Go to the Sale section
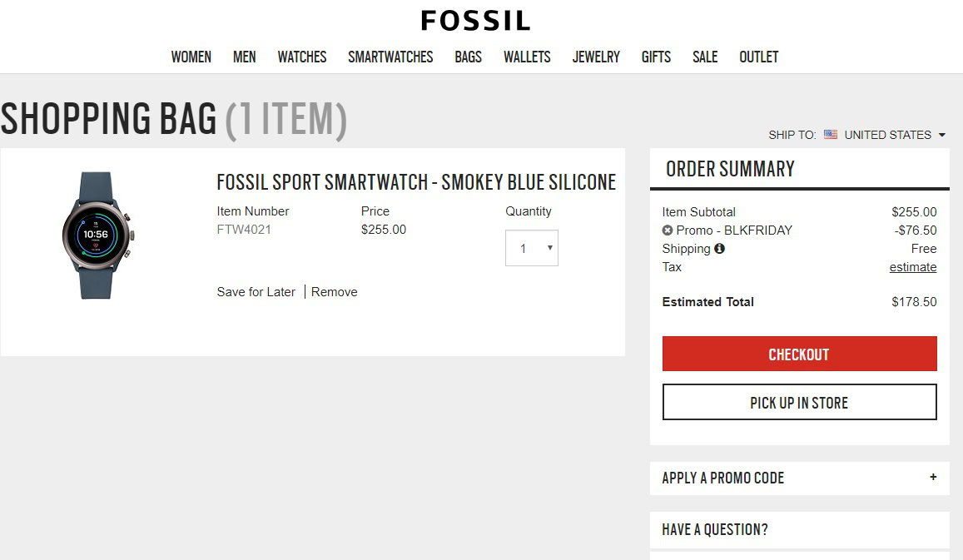The width and height of the screenshot is (963, 560). click(x=704, y=57)
